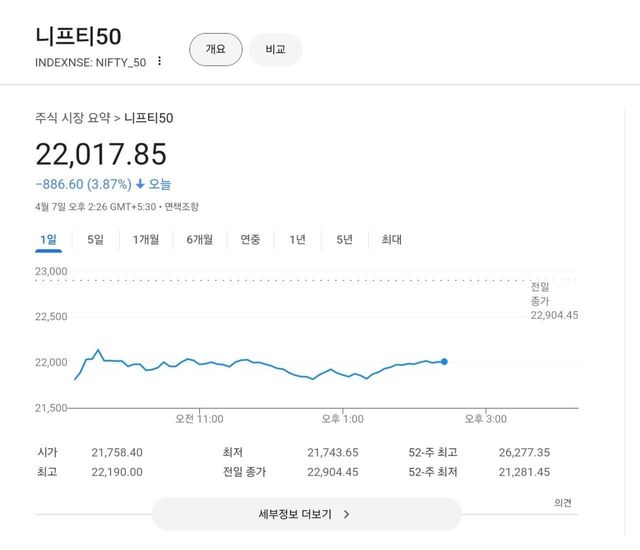This screenshot has height=550, width=640.
Task: Show the 1개월 chart range
Action: (146, 239)
